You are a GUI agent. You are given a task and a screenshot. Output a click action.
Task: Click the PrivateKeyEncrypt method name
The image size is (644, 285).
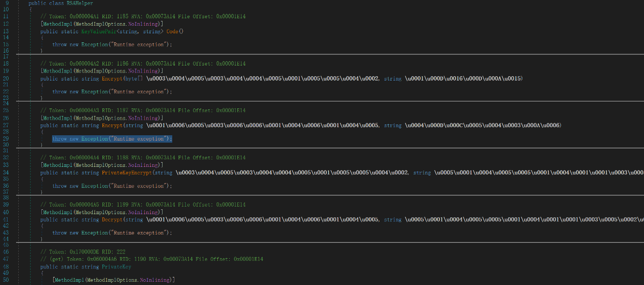pyautogui.click(x=126, y=173)
